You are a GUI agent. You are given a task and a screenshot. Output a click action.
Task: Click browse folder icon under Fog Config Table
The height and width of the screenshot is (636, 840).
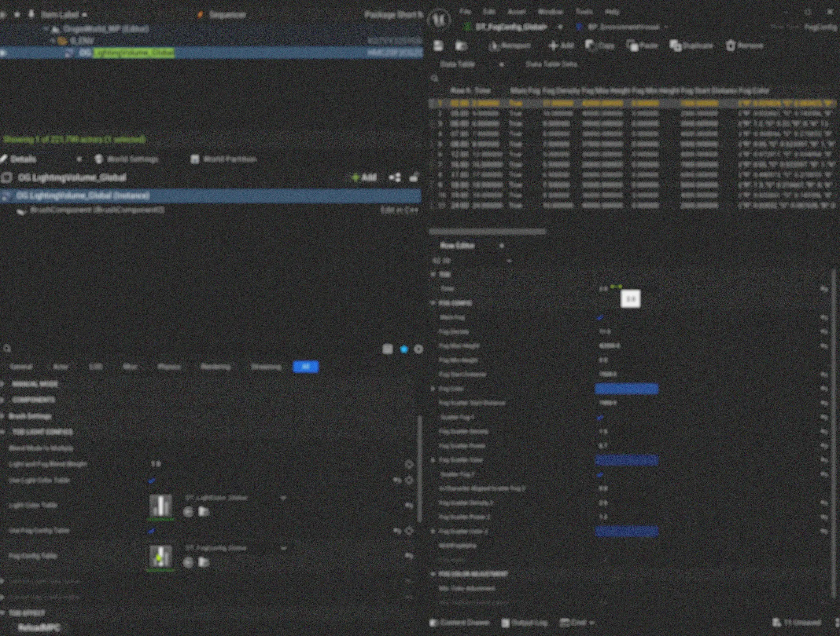204,562
